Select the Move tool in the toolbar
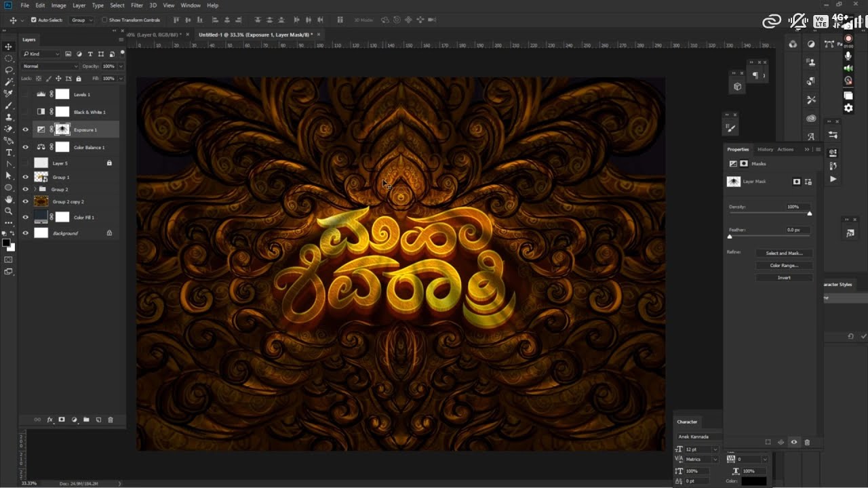 9,47
